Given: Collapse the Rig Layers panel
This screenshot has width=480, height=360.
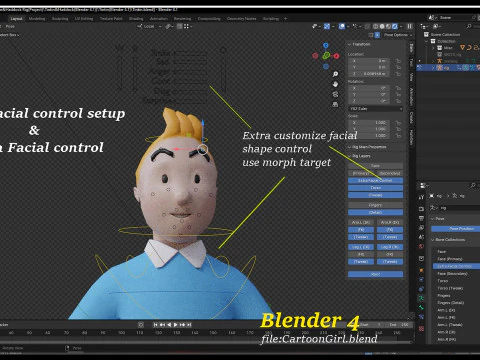Looking at the screenshot, I should (x=350, y=156).
